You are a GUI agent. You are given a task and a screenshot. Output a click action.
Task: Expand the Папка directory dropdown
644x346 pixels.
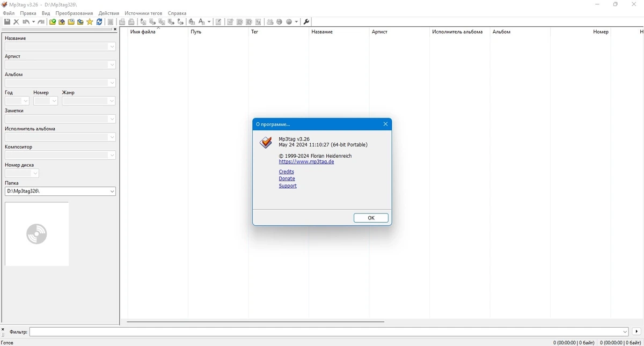pos(112,192)
